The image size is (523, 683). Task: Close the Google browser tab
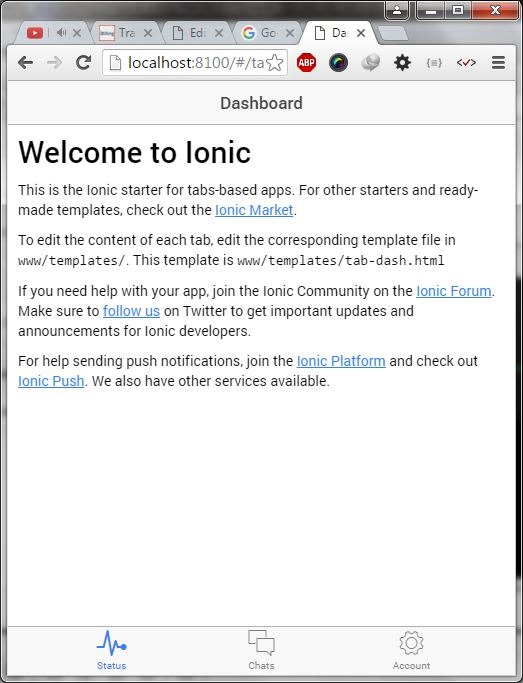pos(290,33)
